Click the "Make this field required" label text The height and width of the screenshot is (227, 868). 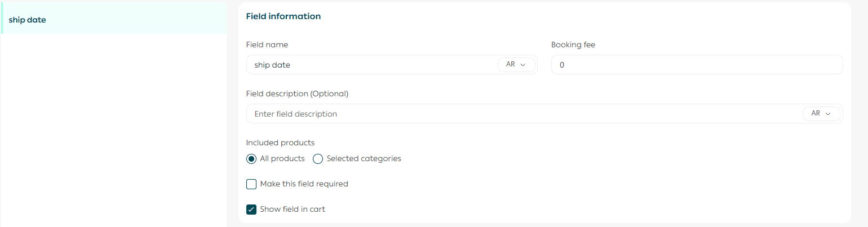[x=304, y=184]
